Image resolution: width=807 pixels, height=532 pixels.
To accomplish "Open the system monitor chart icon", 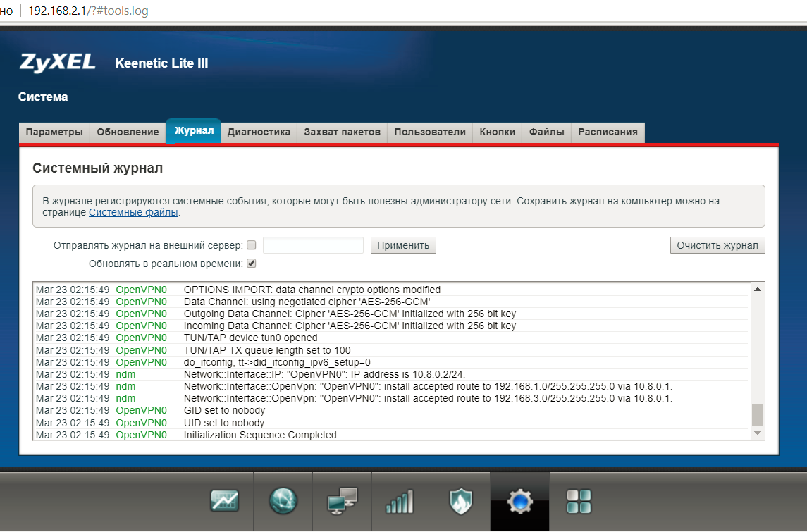I will pyautogui.click(x=224, y=501).
